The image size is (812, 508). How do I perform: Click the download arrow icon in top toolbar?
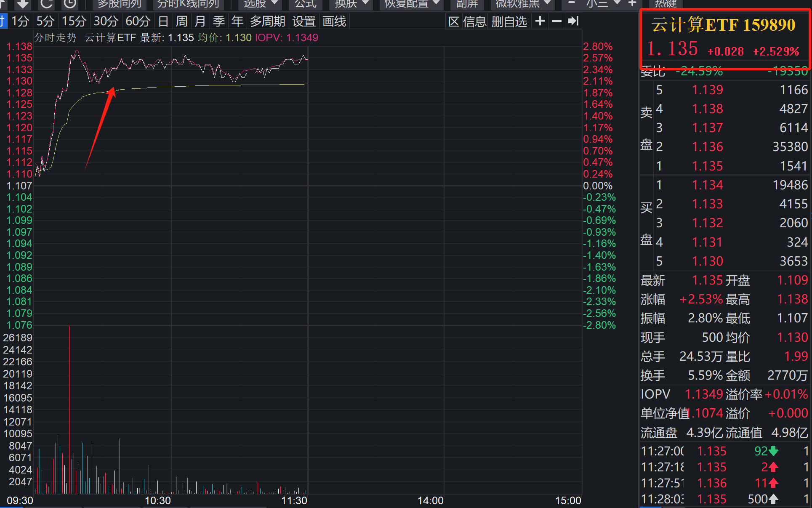click(22, 4)
